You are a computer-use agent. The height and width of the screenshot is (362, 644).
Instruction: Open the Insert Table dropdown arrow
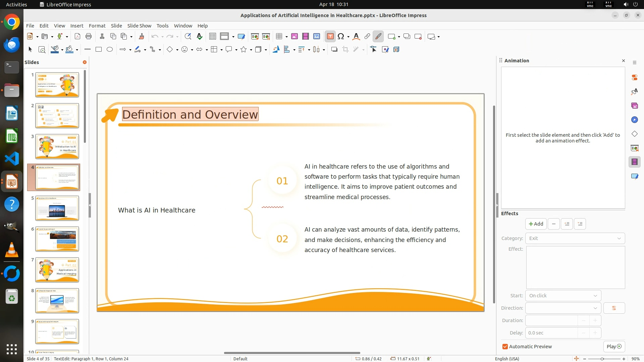coord(286,37)
